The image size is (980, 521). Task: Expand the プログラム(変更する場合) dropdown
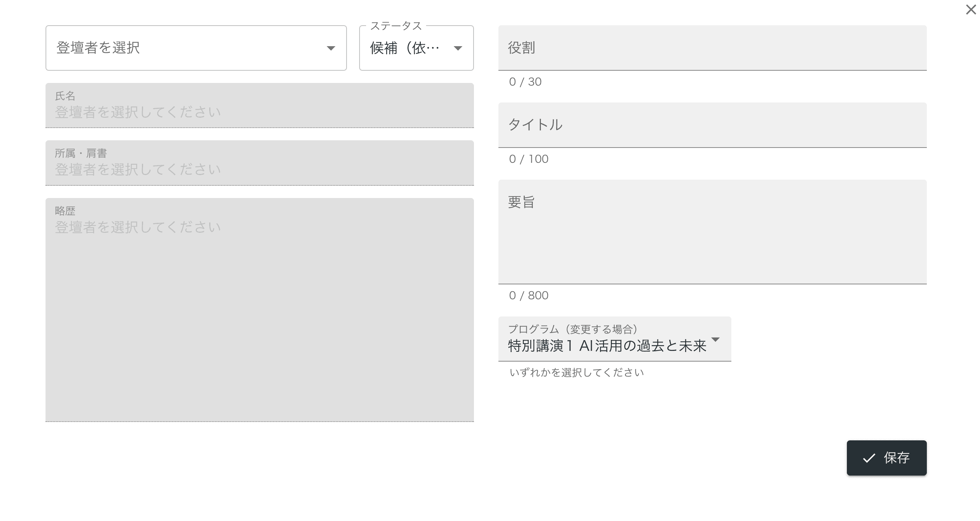tap(614, 339)
